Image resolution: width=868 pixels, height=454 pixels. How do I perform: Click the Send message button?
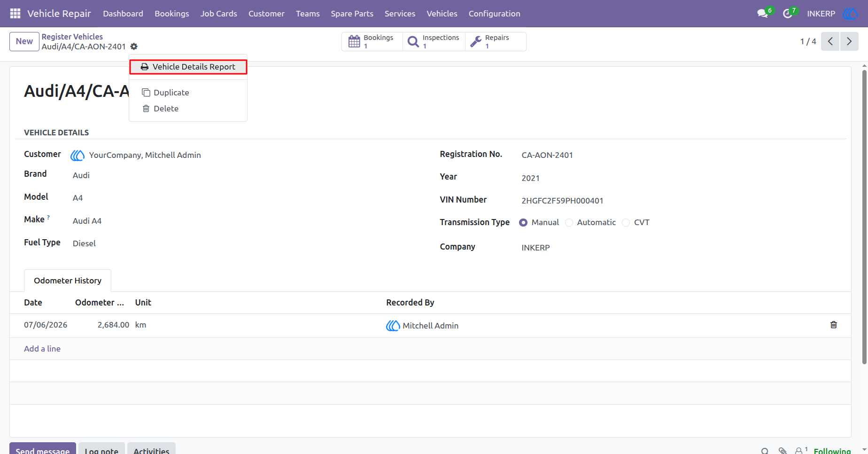pos(43,448)
